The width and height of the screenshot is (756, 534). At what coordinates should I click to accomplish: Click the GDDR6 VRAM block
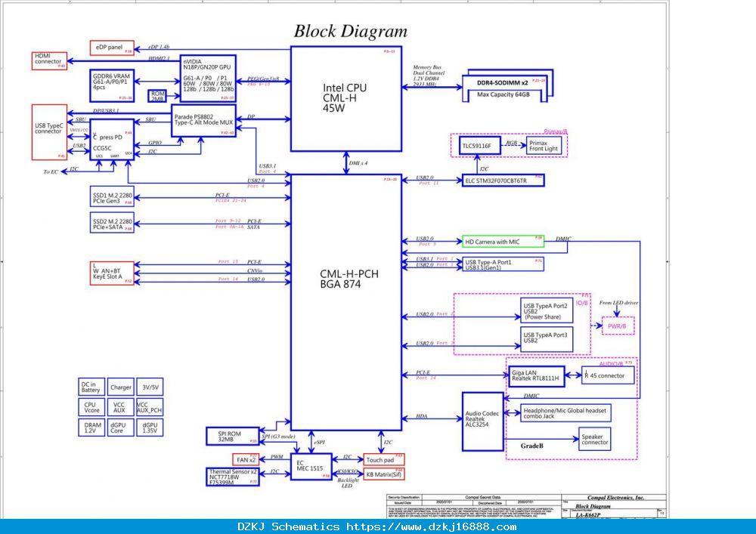pos(112,85)
